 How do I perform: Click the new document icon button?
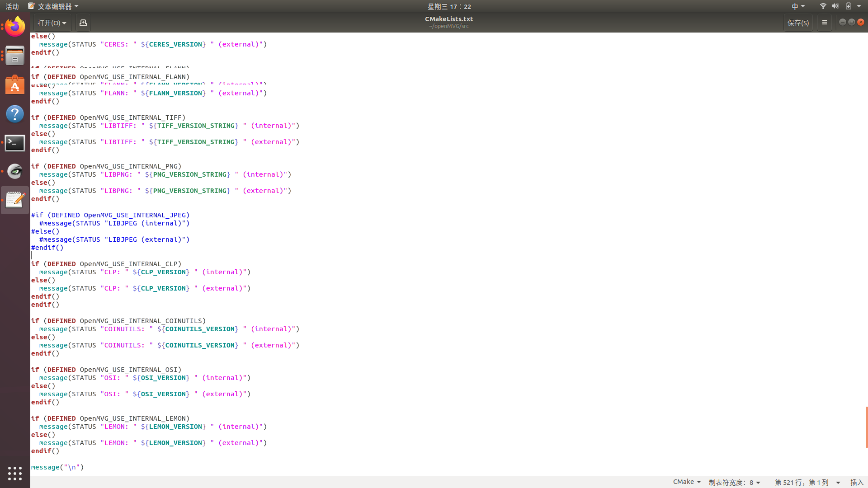(x=83, y=23)
